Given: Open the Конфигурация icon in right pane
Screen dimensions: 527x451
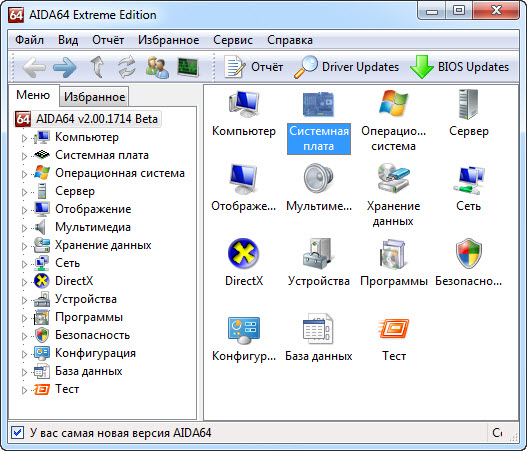Looking at the screenshot, I should pos(244,330).
